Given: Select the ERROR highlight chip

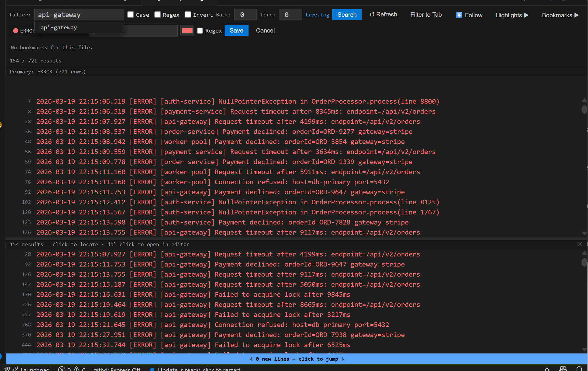Looking at the screenshot, I should (24, 31).
